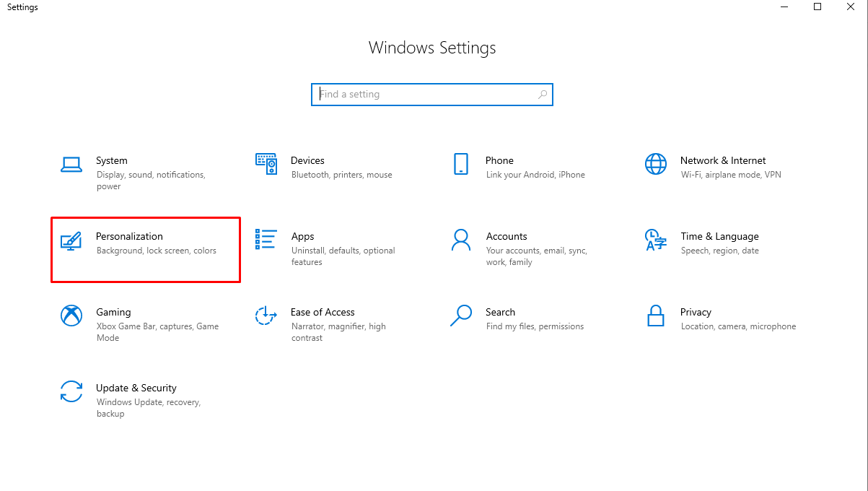Open the System laptop icon
Image resolution: width=868 pixels, height=491 pixels.
pos(71,165)
